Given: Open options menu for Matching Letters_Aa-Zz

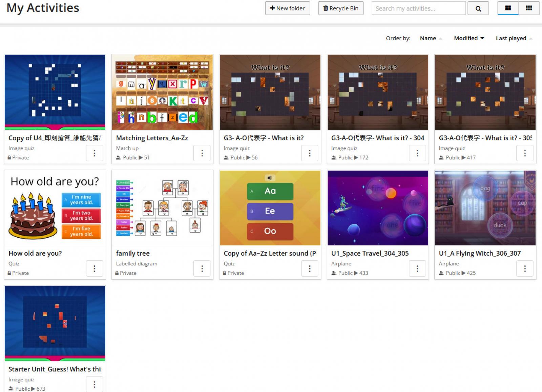Looking at the screenshot, I should (202, 153).
